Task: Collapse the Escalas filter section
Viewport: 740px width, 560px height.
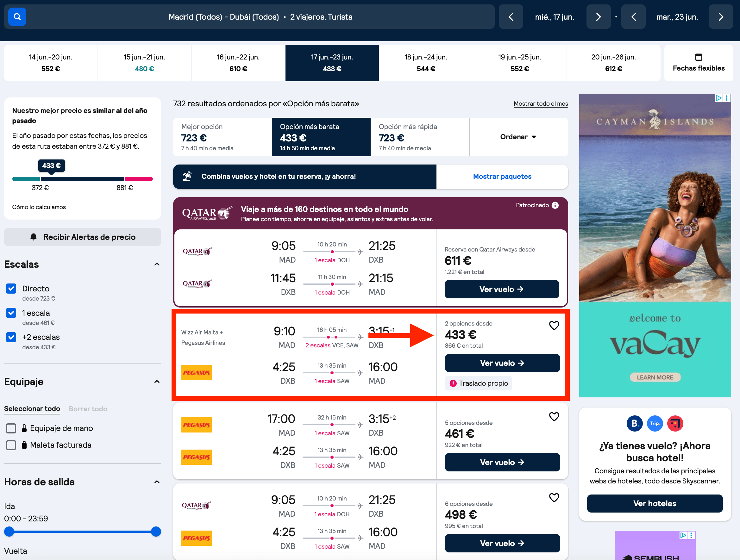Action: (x=157, y=264)
